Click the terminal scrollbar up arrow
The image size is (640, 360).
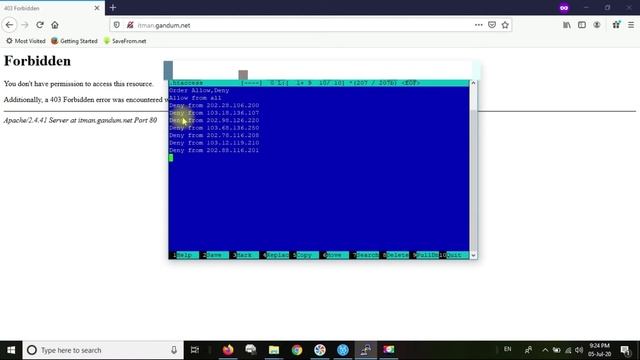[473, 83]
